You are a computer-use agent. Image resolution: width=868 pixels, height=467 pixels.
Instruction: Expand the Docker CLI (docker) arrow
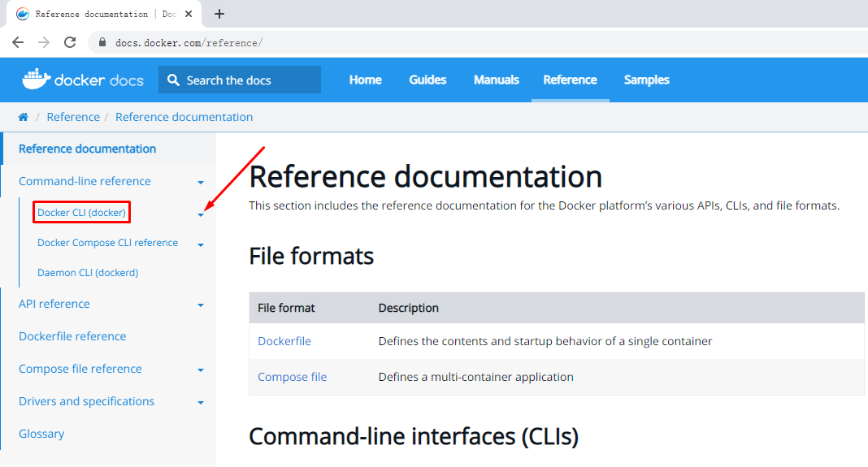[201, 214]
